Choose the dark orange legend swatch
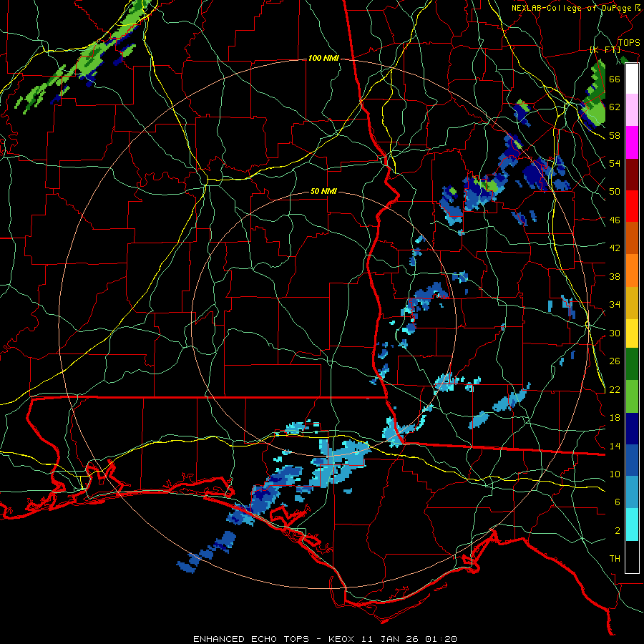The height and width of the screenshot is (644, 644). pos(632,238)
